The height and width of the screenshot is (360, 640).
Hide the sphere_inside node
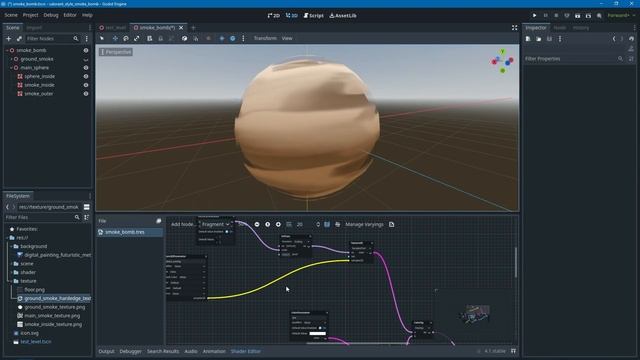(86, 76)
